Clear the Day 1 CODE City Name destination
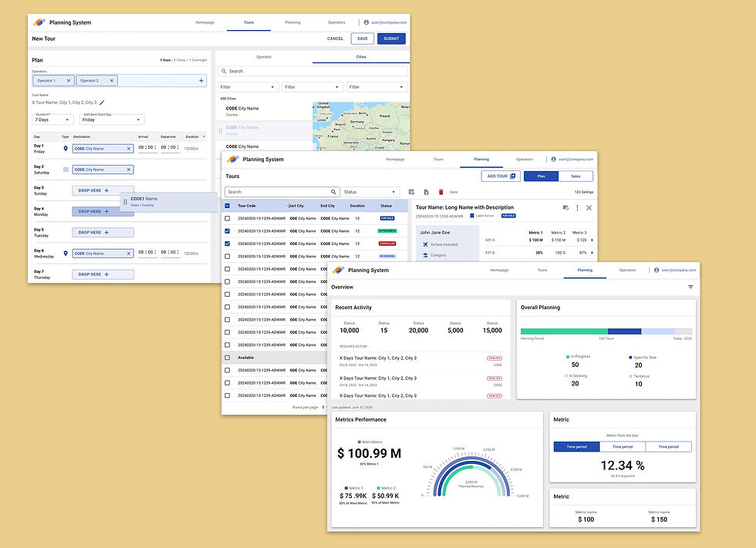 pyautogui.click(x=129, y=149)
